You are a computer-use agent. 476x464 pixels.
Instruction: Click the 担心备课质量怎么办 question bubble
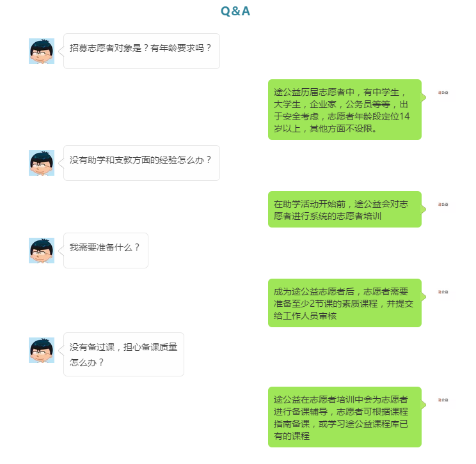click(x=123, y=354)
